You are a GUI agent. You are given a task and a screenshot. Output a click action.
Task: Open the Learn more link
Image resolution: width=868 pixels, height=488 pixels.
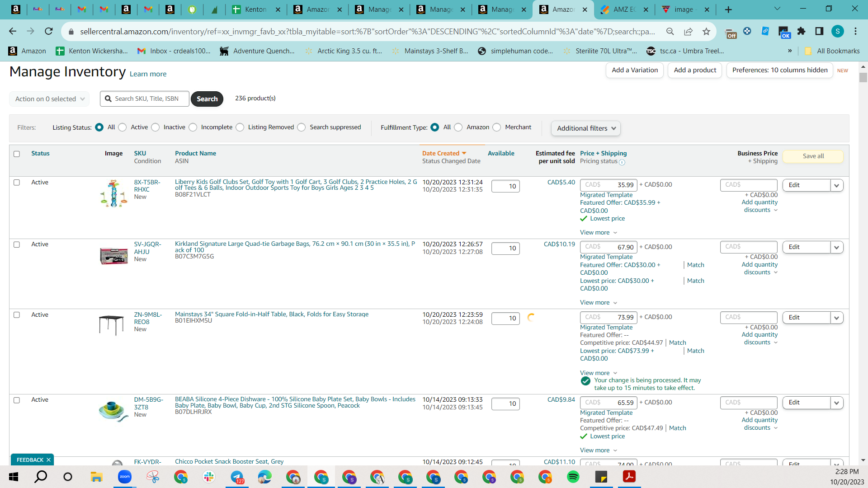(x=148, y=74)
